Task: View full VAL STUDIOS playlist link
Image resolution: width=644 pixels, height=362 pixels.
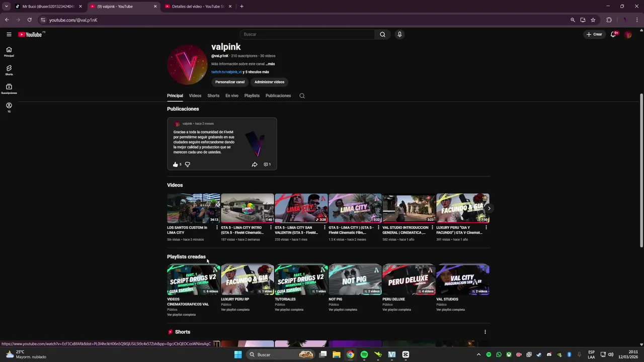Action: click(x=450, y=310)
